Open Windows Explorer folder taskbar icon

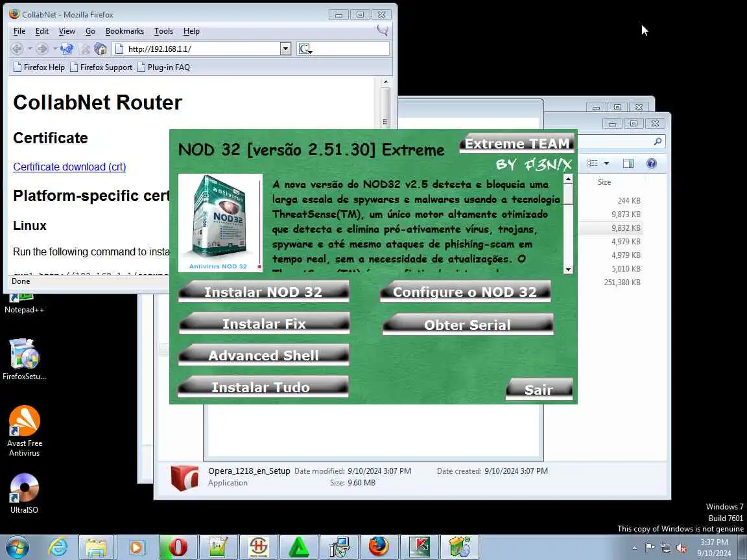(x=96, y=547)
